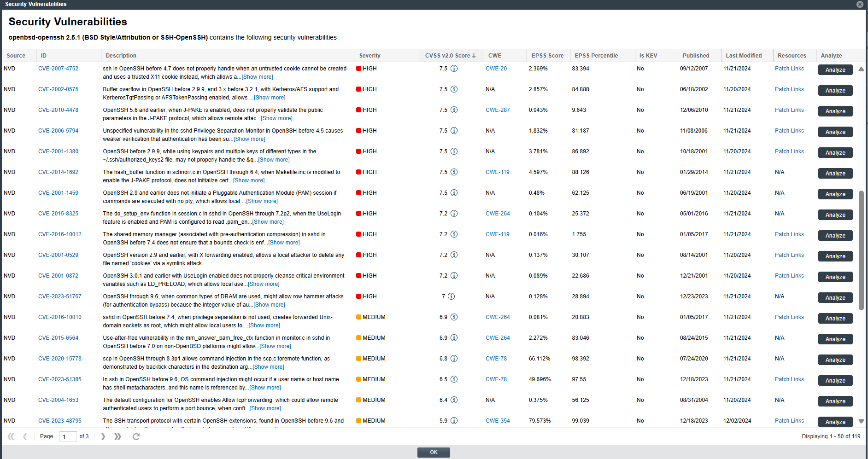The width and height of the screenshot is (868, 459).
Task: Show more of CVE-2006-5794 description
Action: (x=249, y=139)
